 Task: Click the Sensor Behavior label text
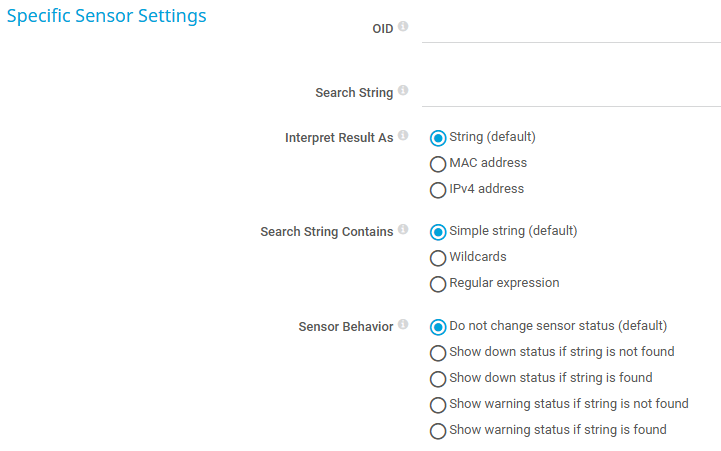click(x=345, y=327)
